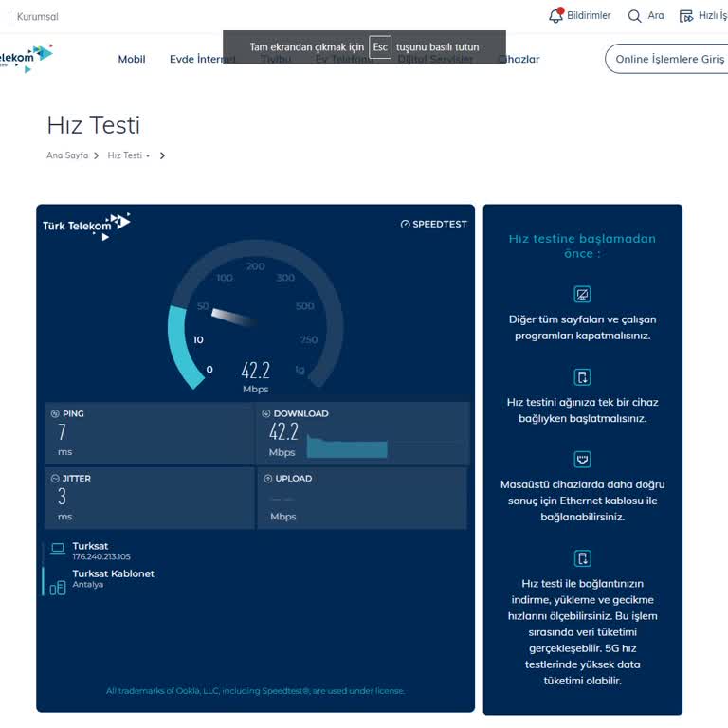The height and width of the screenshot is (728, 728).
Task: Click the Bildirimler text link
Action: click(x=589, y=15)
